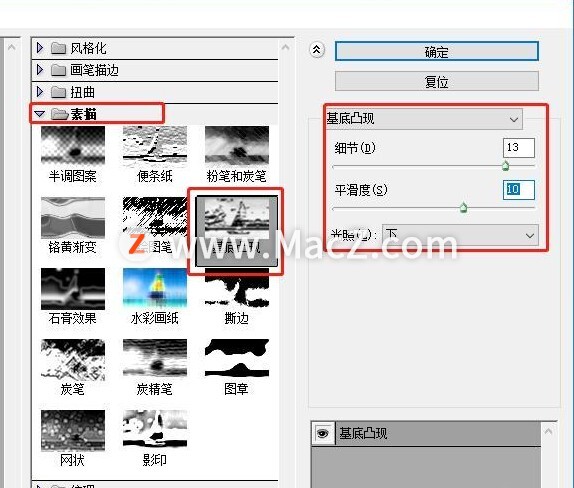Expand the 画笔描边 filter folder
The width and height of the screenshot is (574, 488).
(x=40, y=70)
